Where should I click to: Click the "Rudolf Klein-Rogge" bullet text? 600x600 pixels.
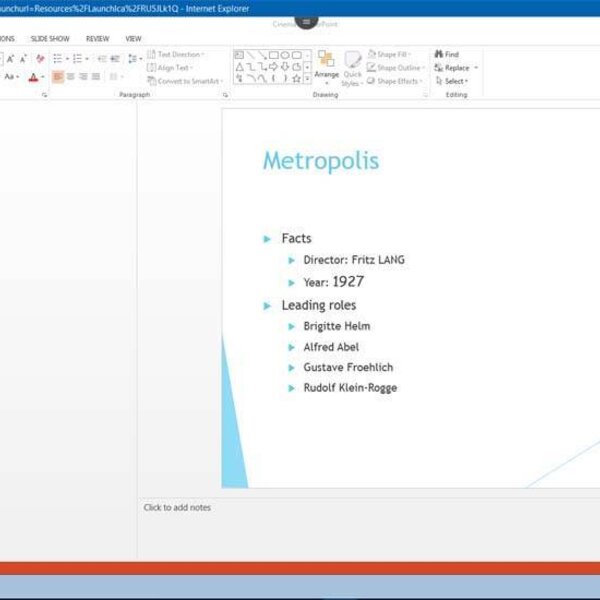coord(350,388)
